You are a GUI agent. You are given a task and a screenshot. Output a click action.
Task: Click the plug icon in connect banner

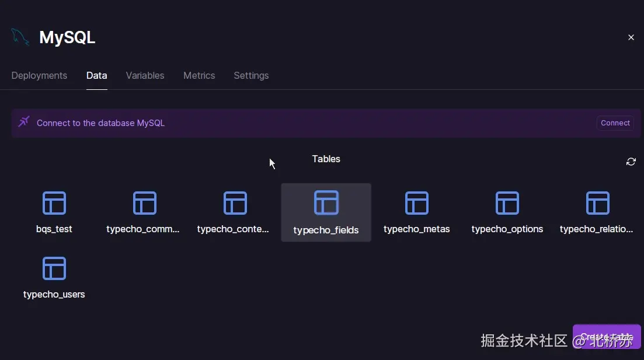24,121
